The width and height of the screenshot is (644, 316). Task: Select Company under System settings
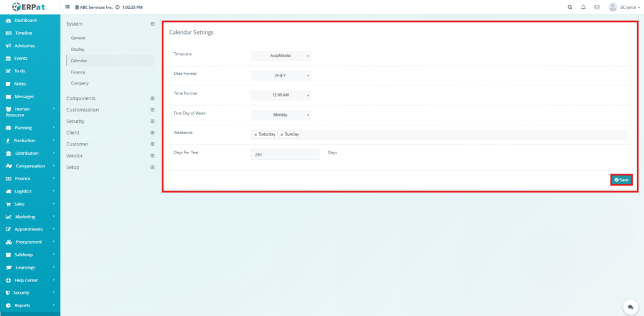coord(80,84)
